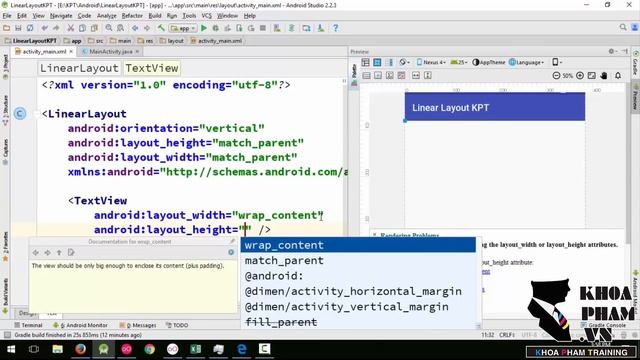This screenshot has height=360, width=640.
Task: Click the SDK Manager toolbar icon
Action: click(321, 28)
